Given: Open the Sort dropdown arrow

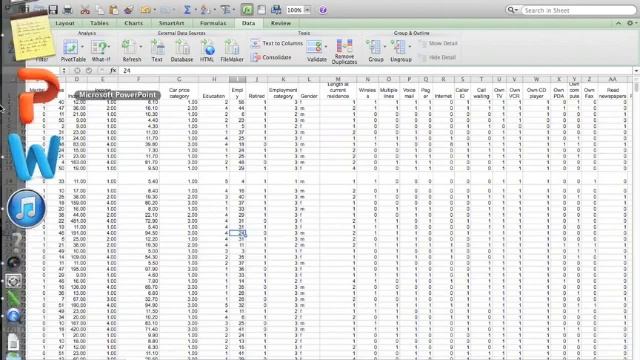Looking at the screenshot, I should point(214,10).
